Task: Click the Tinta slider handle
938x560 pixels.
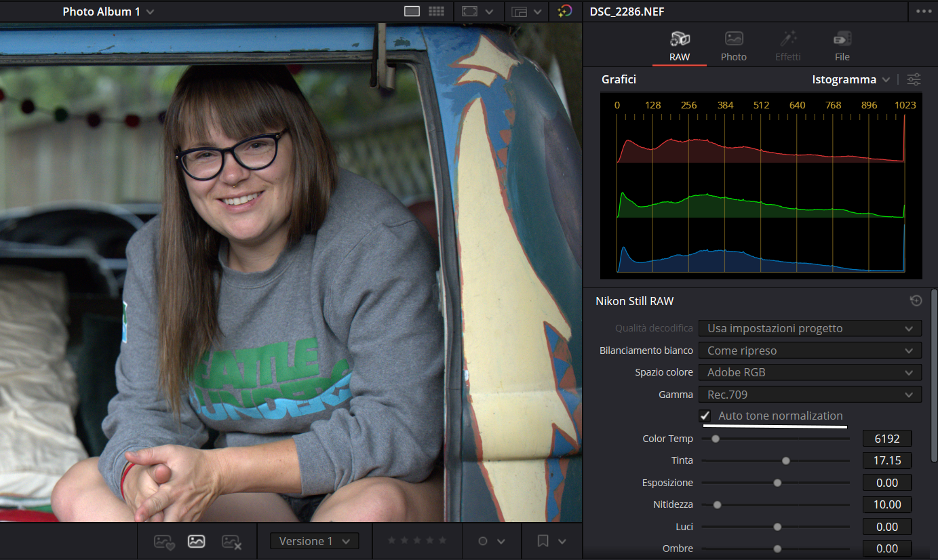Action: [786, 460]
